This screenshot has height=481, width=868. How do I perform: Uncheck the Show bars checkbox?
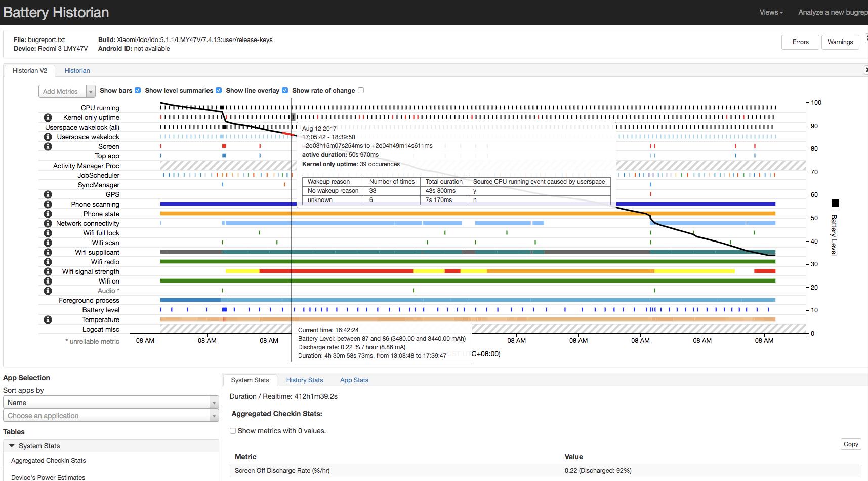[x=138, y=90]
